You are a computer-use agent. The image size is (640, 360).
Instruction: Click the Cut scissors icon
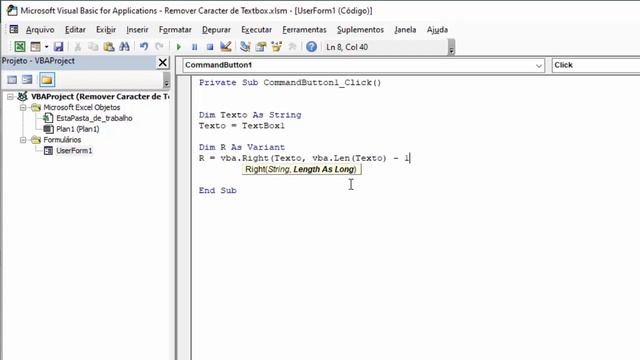[78, 47]
